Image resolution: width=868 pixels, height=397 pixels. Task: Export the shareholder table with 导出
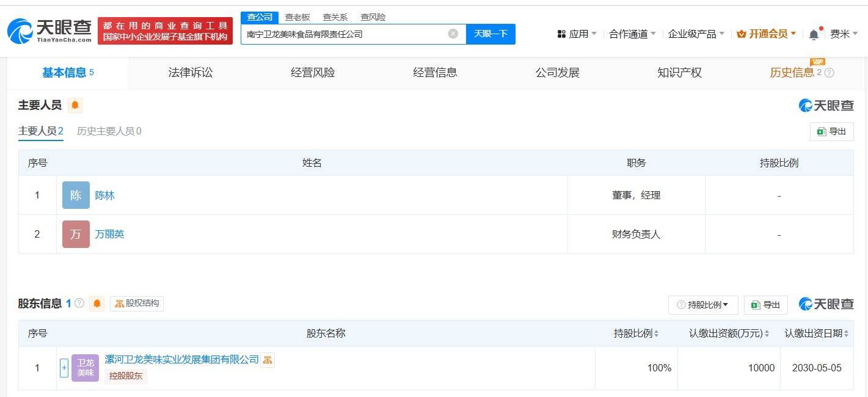[765, 305]
